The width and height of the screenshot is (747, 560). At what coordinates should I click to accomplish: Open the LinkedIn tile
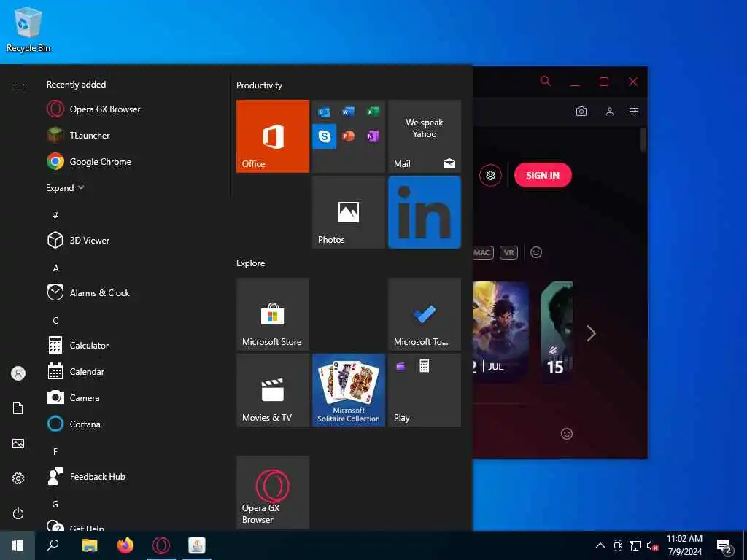pyautogui.click(x=425, y=212)
